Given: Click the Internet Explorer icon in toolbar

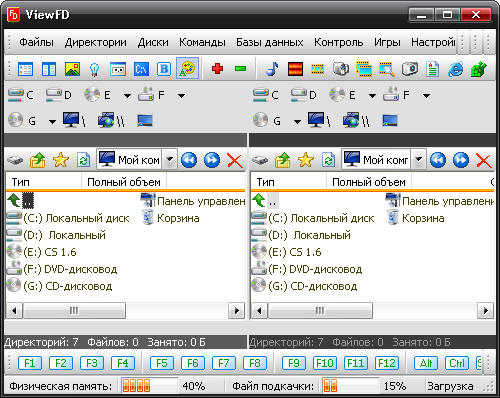Looking at the screenshot, I should 456,69.
